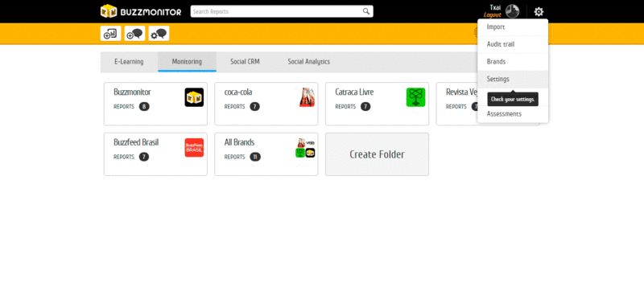Open the conversation settings bubble icon
This screenshot has width=644, height=299.
click(x=159, y=34)
